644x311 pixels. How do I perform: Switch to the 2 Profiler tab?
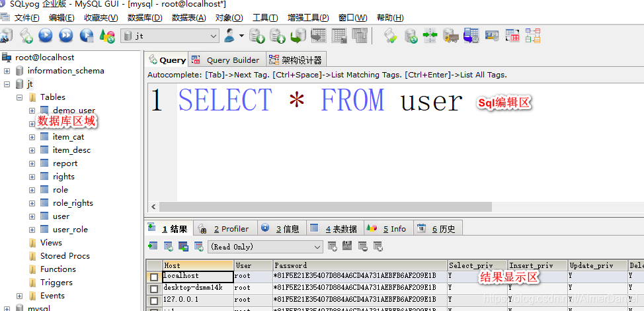pos(225,228)
